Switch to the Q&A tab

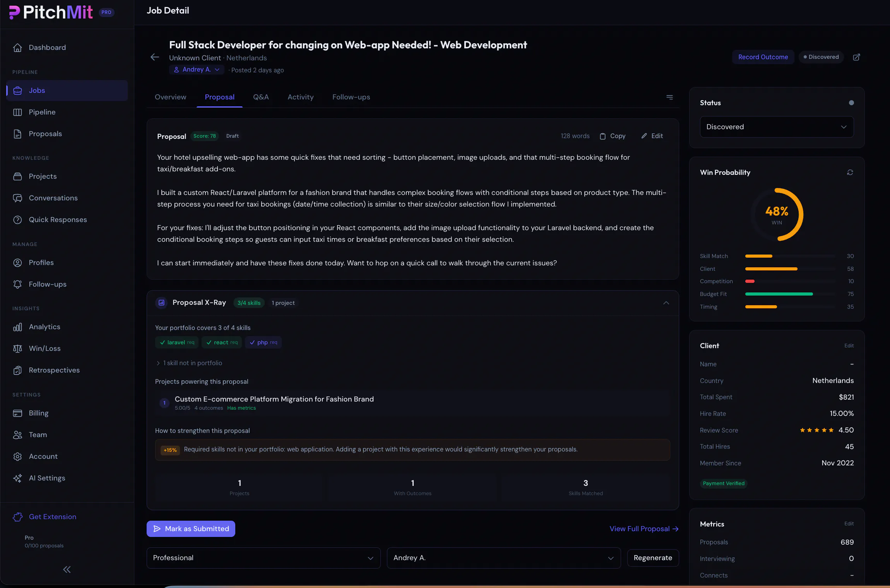tap(261, 97)
